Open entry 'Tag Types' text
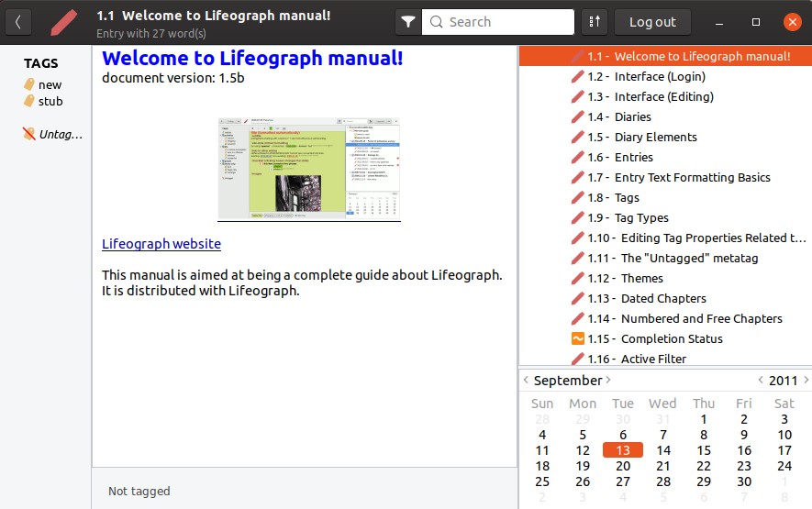The image size is (812, 509). 641,218
